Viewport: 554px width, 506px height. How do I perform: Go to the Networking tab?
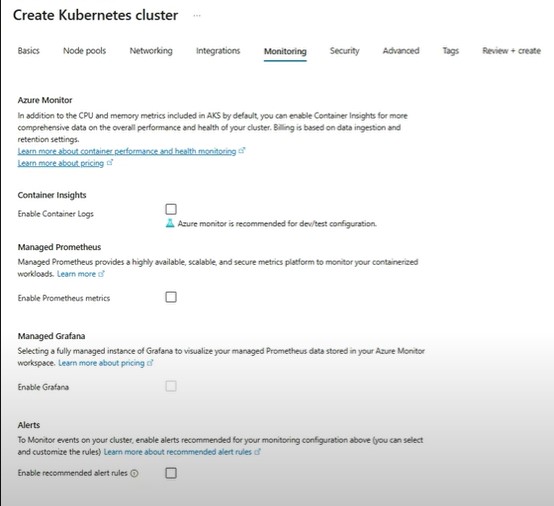coord(151,51)
